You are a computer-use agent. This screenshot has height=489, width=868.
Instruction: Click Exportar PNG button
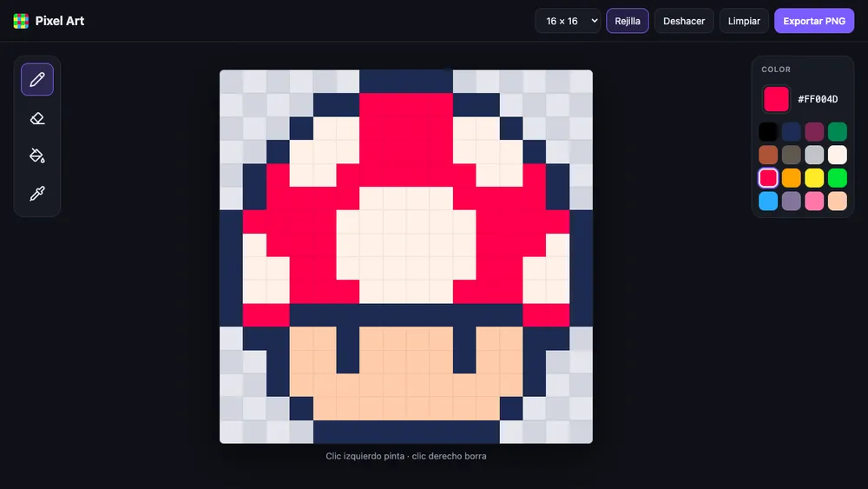click(x=814, y=21)
